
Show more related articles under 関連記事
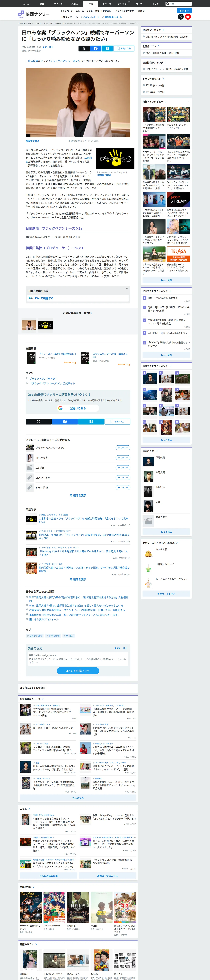coord(78,579)
